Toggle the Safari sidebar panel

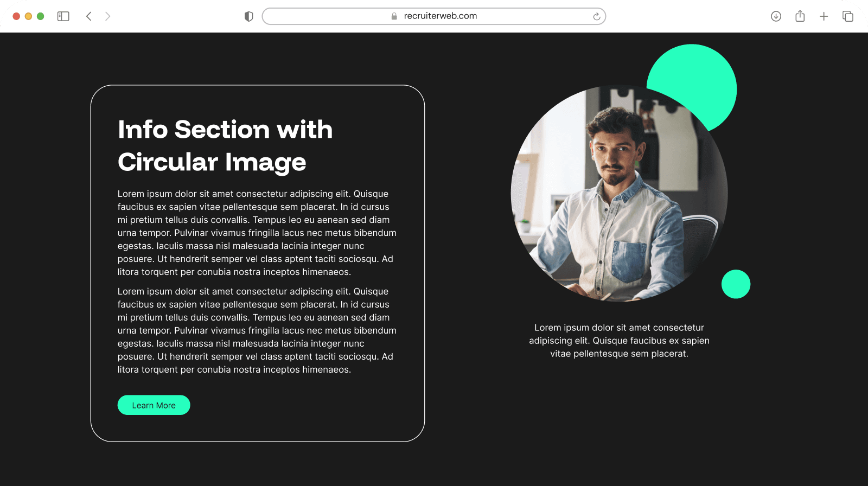coord(63,16)
